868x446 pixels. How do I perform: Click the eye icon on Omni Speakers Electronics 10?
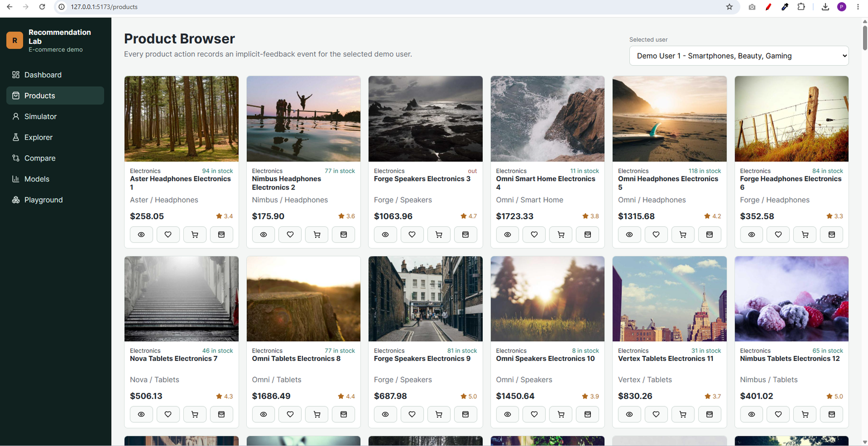(x=507, y=414)
